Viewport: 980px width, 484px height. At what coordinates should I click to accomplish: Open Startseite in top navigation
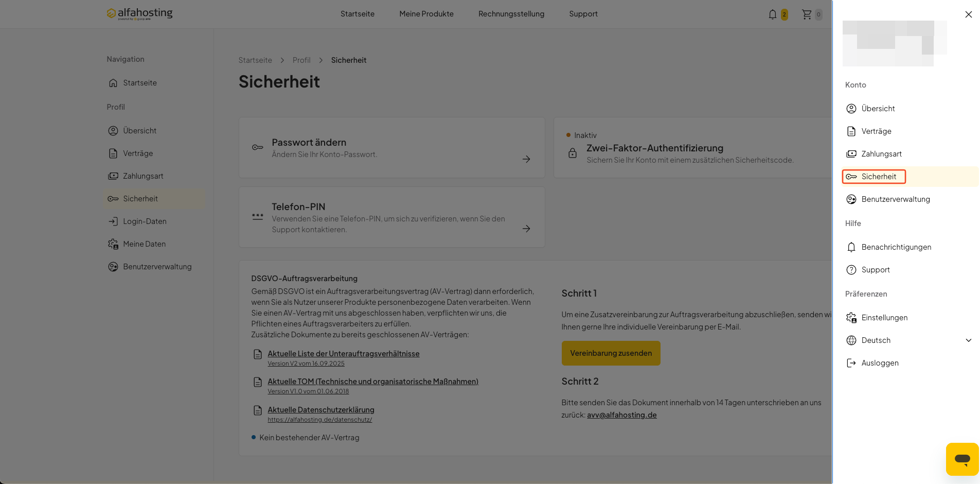click(x=358, y=14)
